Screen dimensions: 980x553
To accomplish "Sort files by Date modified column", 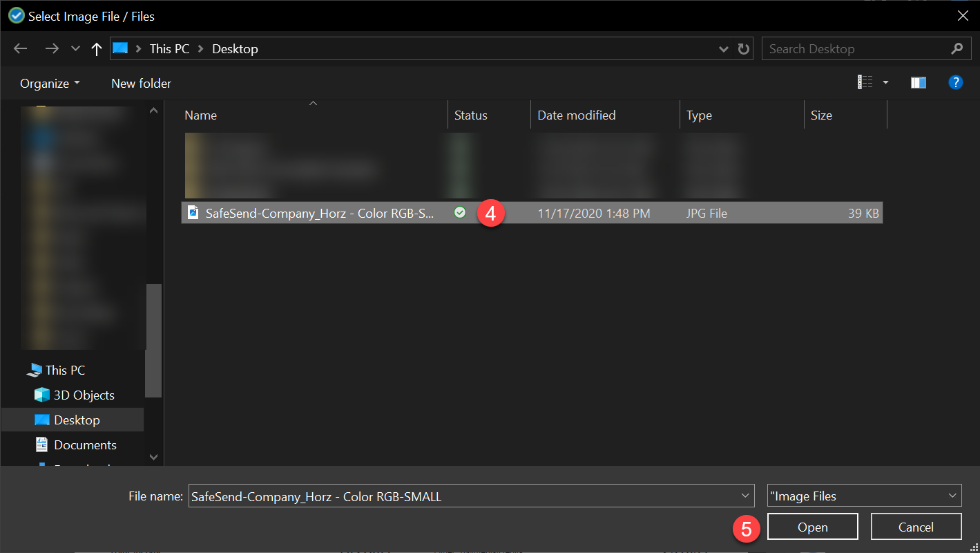I will click(576, 115).
